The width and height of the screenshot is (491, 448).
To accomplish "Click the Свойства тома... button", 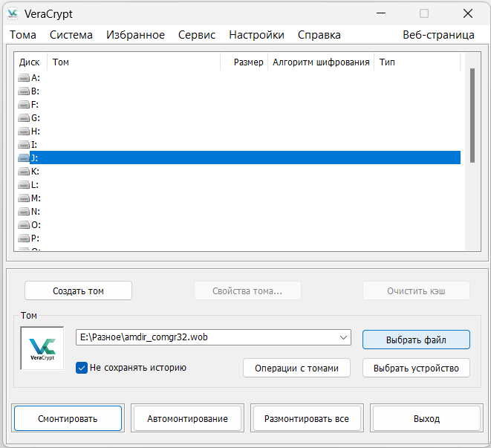I will click(x=247, y=290).
